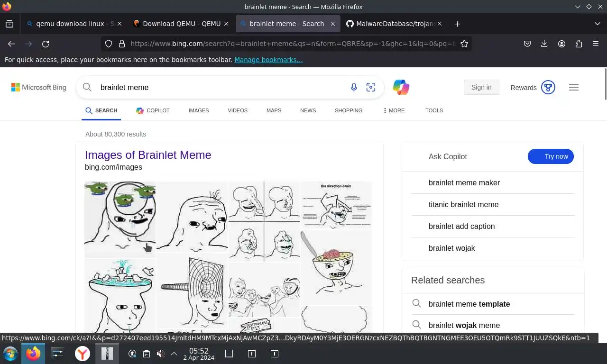Close the brainlet meme Search tab

(333, 24)
